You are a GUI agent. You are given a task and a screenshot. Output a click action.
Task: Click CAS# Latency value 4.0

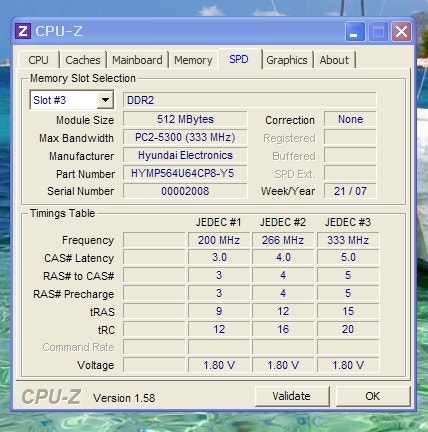283,258
